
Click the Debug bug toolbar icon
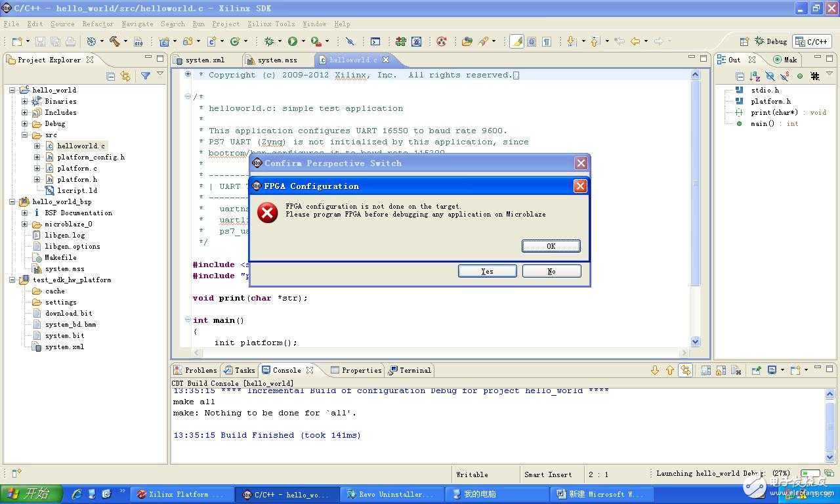(269, 41)
